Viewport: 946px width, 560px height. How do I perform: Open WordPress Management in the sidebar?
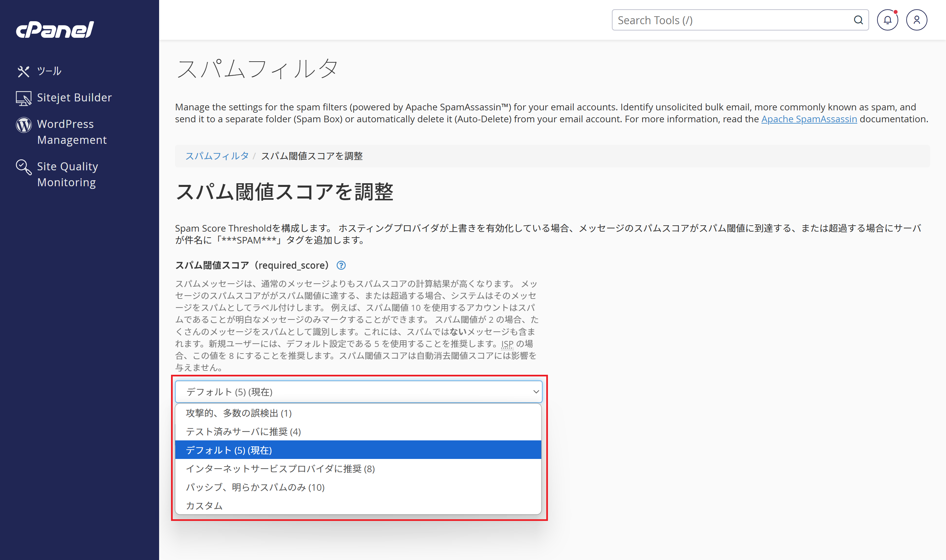point(72,132)
